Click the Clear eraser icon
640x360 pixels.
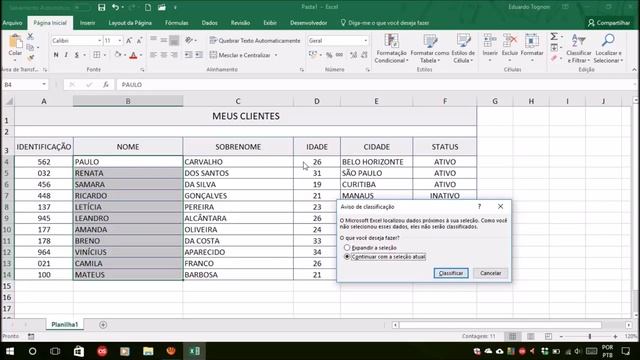point(554,58)
